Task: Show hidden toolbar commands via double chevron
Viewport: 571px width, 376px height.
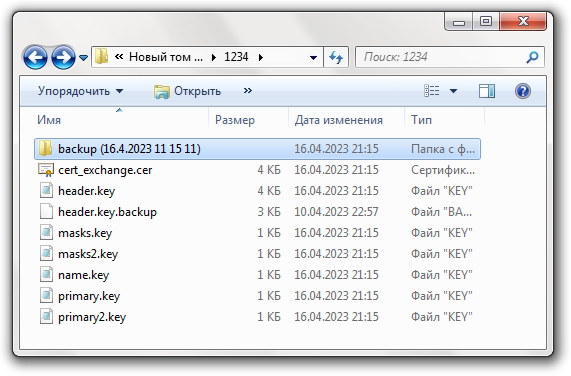Action: [248, 91]
